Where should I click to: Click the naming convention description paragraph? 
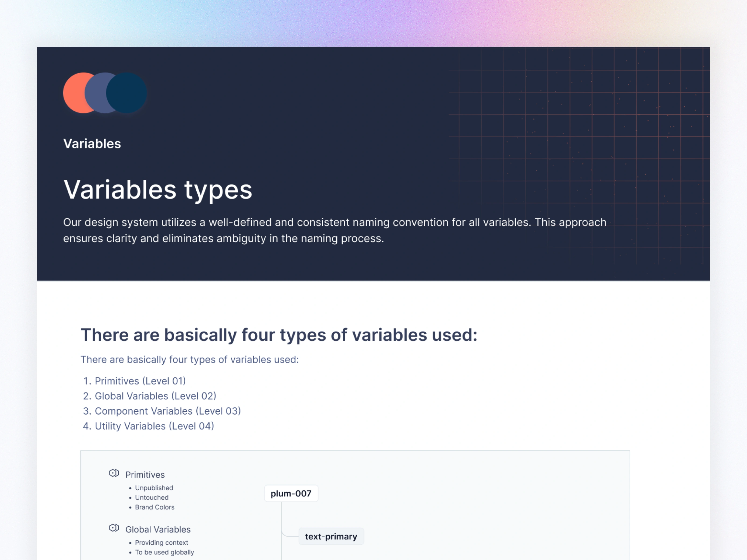pyautogui.click(x=334, y=230)
